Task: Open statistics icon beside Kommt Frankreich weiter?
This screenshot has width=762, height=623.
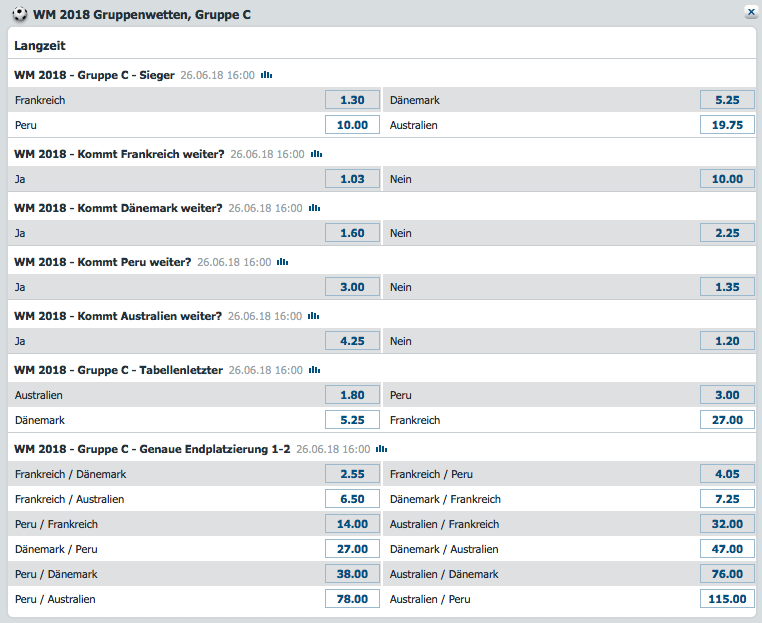Action: (x=316, y=154)
